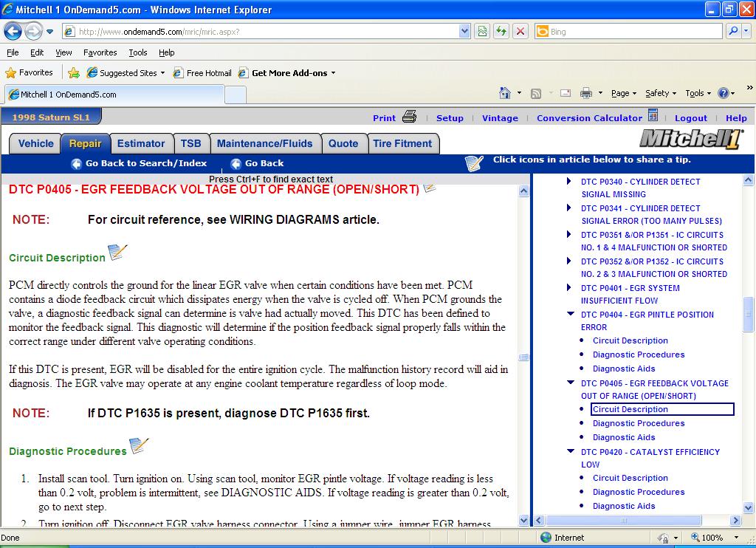This screenshot has height=548, width=756.
Task: Open Circuit Description under DTC P0420
Action: [x=630, y=478]
